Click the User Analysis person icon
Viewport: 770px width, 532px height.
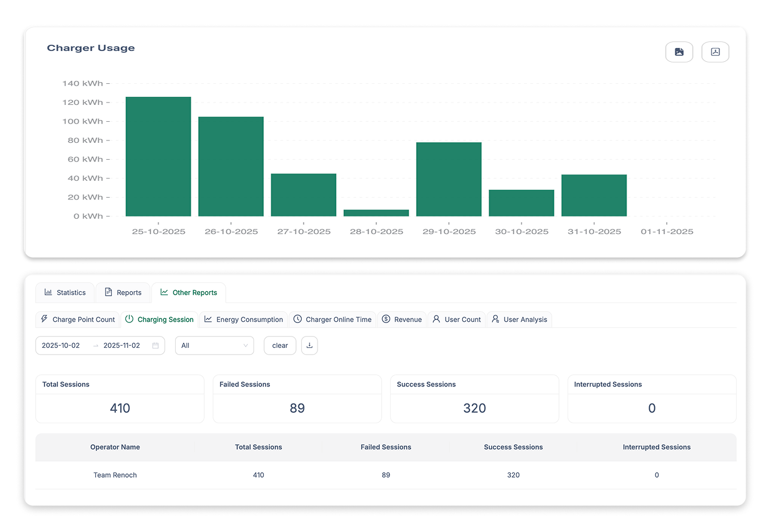pos(496,319)
